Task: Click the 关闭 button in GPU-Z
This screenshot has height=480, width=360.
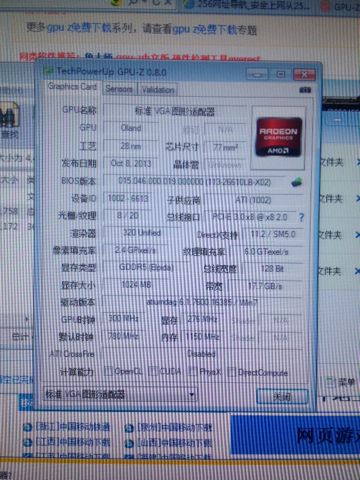Action: 282,397
